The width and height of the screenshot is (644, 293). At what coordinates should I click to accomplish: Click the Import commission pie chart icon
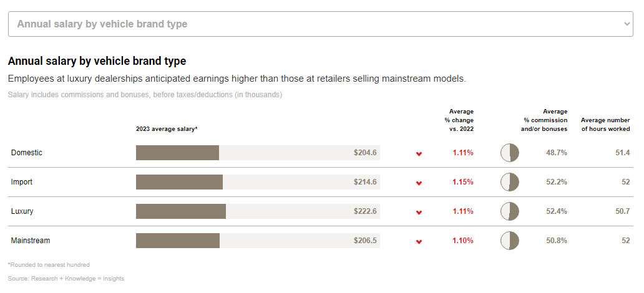510,182
